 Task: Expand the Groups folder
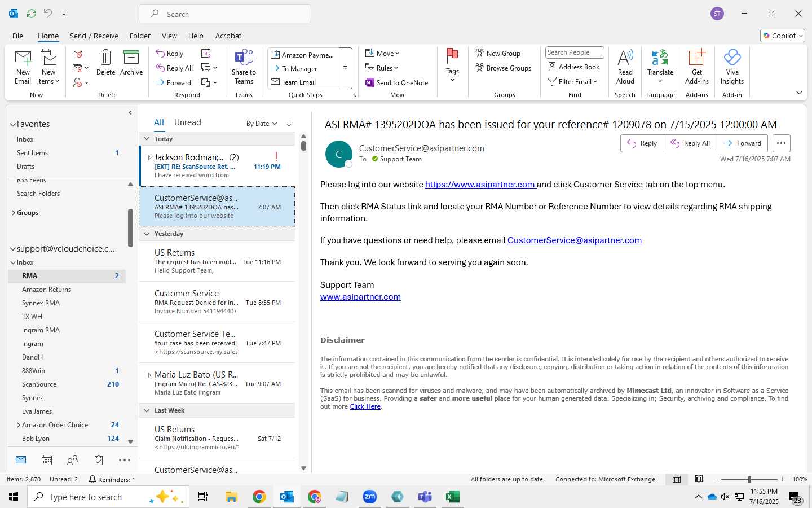coord(14,213)
